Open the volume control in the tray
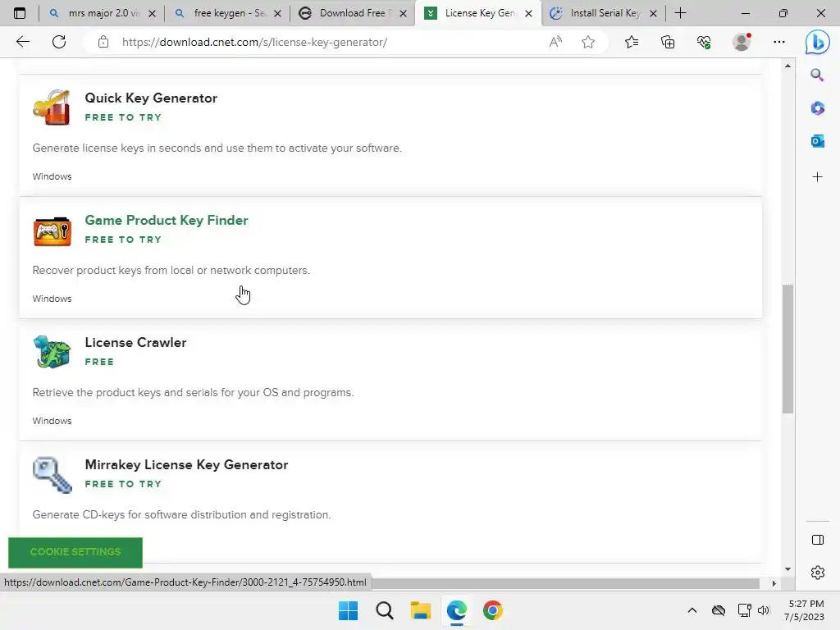This screenshot has width=840, height=630. click(764, 610)
